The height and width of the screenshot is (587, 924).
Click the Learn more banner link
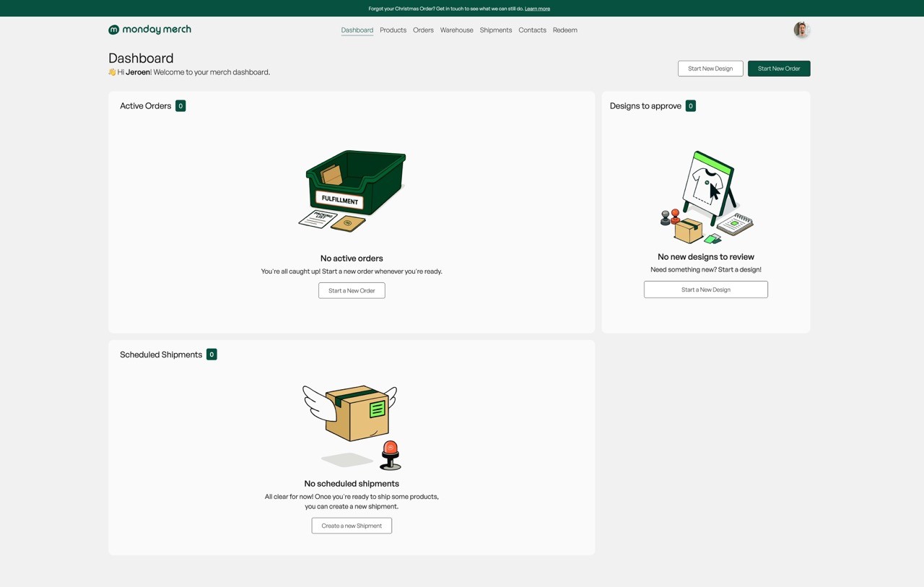point(537,9)
